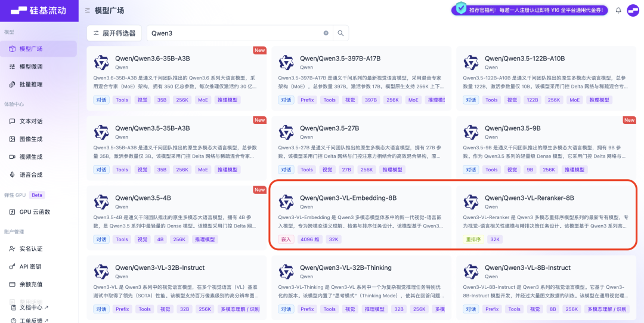Click the 推荐官福利 promotion banner
Image resolution: width=644 pixels, height=323 pixels.
click(530, 10)
